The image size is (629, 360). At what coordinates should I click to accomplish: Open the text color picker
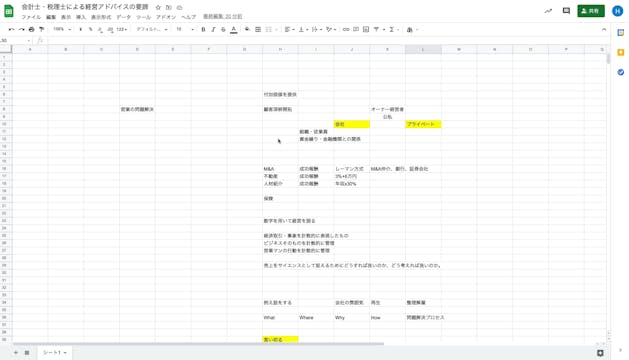click(x=233, y=29)
